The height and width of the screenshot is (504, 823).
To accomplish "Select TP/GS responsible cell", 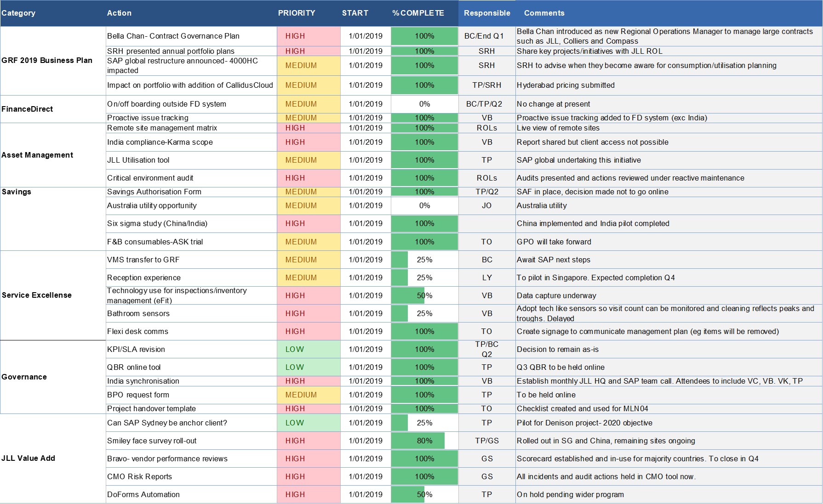I will [x=487, y=441].
